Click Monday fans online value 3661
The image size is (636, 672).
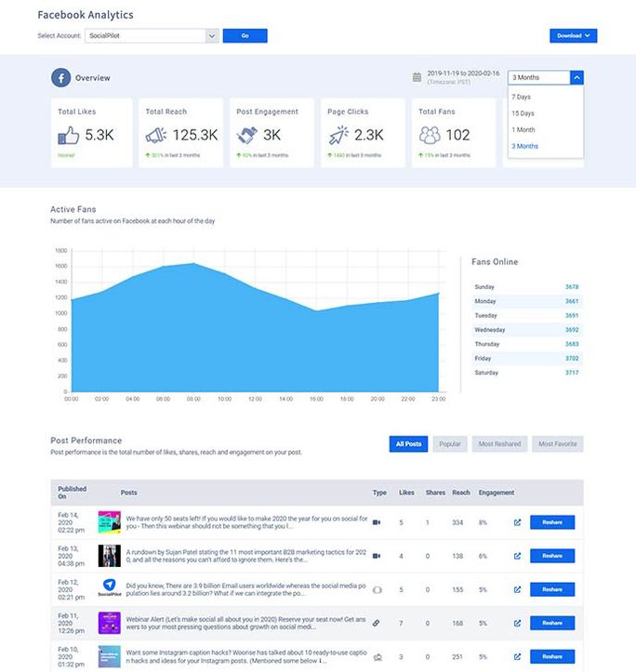(x=572, y=301)
